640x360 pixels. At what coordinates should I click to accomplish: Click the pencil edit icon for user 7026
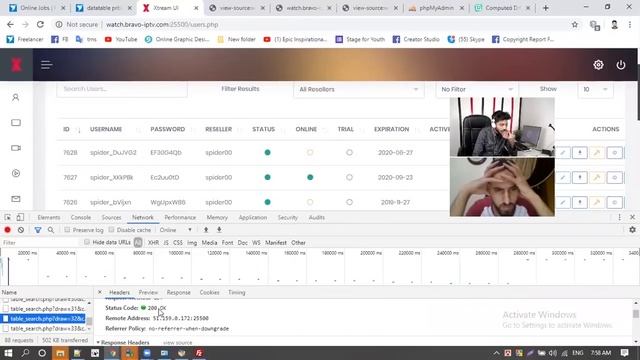(x=563, y=202)
